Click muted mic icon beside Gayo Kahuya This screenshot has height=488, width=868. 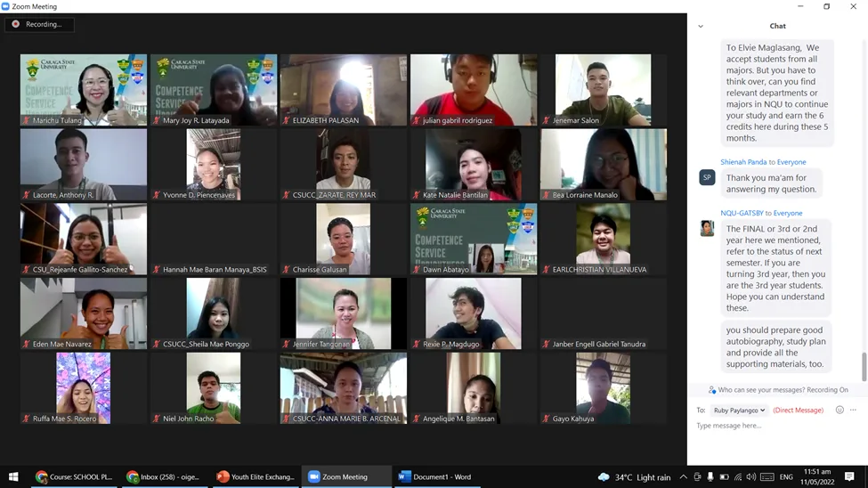(547, 419)
